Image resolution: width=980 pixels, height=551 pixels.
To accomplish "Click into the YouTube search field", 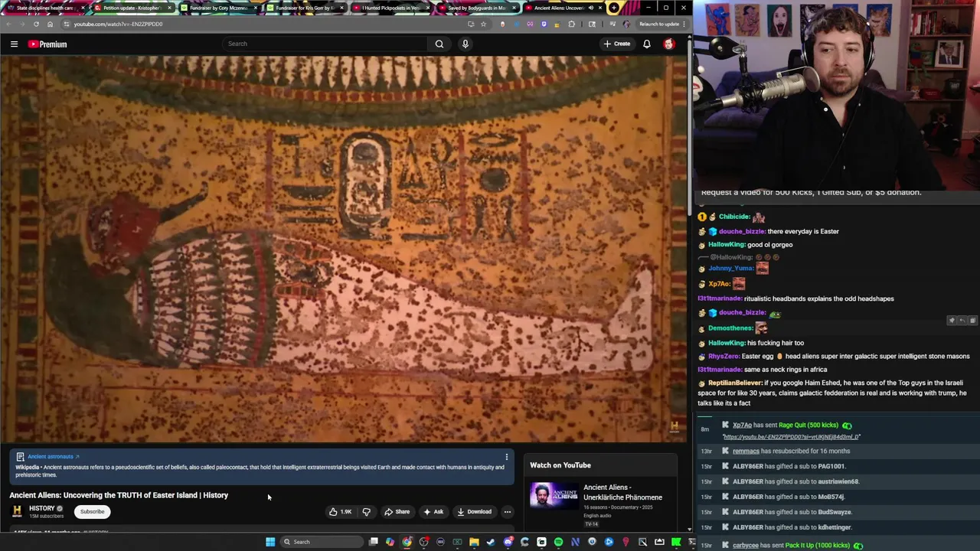I will pos(325,44).
